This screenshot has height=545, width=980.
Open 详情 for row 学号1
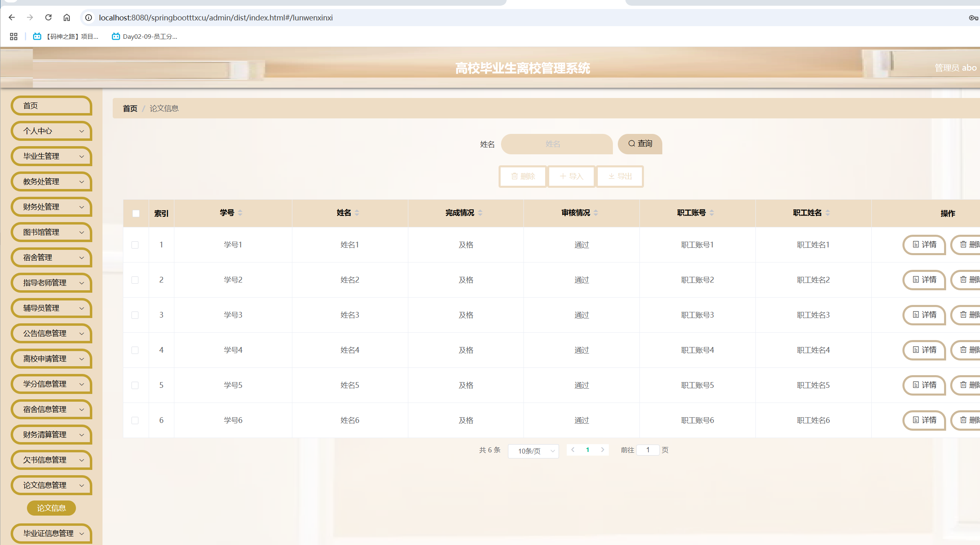click(x=924, y=245)
